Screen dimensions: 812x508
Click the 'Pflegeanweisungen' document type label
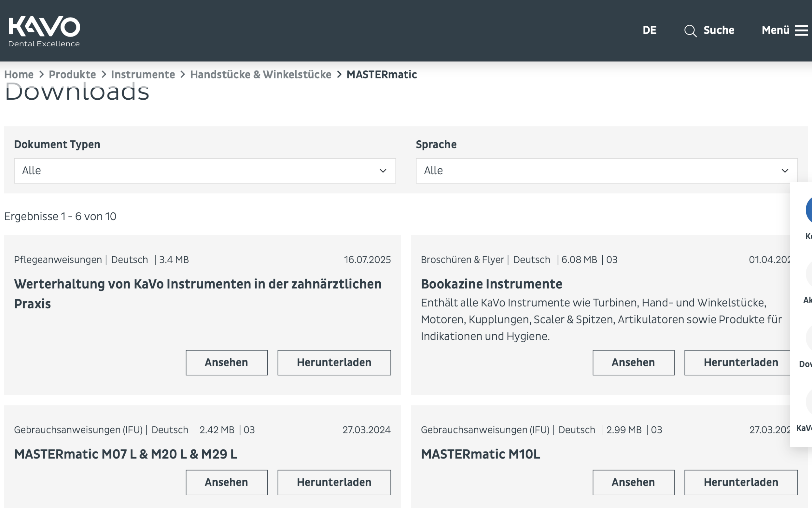click(58, 260)
